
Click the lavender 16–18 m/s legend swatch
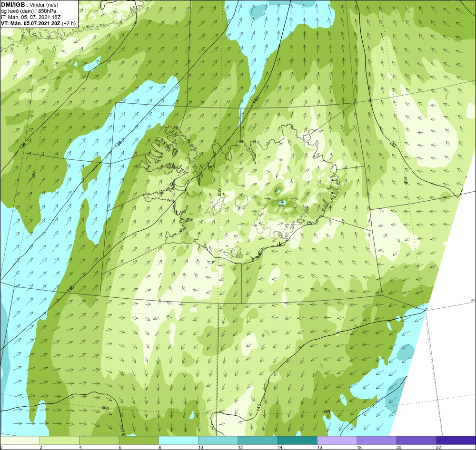337,440
